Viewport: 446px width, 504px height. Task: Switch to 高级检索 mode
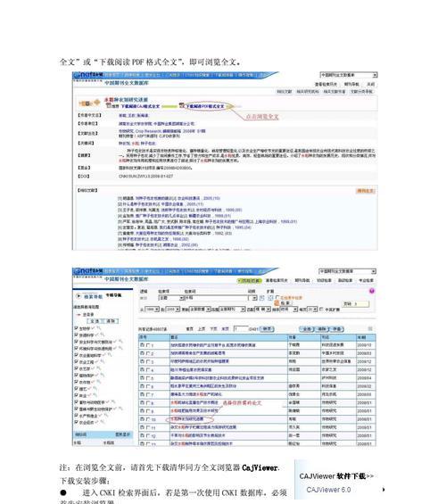tap(345, 281)
